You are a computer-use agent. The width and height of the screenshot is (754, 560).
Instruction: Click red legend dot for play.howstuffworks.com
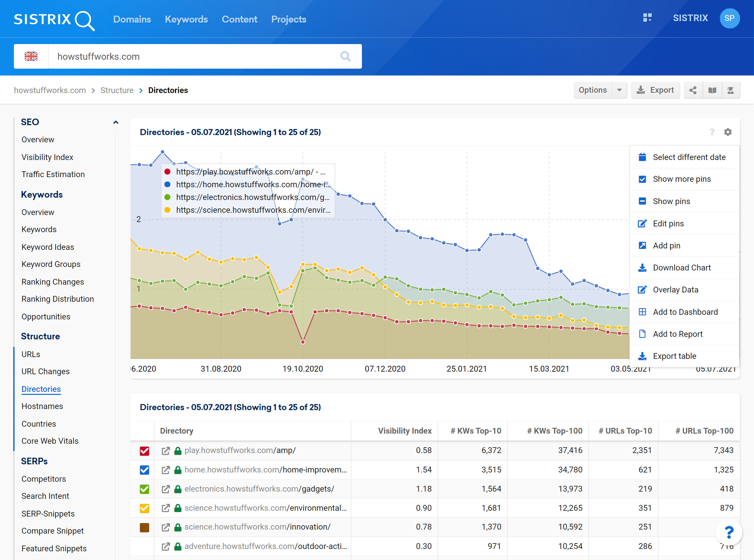coord(167,172)
